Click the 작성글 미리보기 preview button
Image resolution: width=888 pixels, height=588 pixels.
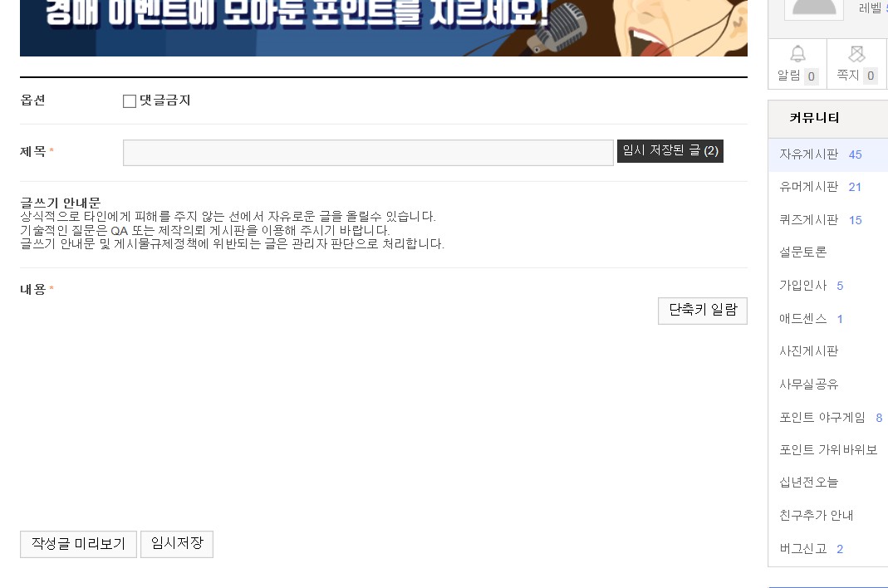click(78, 544)
